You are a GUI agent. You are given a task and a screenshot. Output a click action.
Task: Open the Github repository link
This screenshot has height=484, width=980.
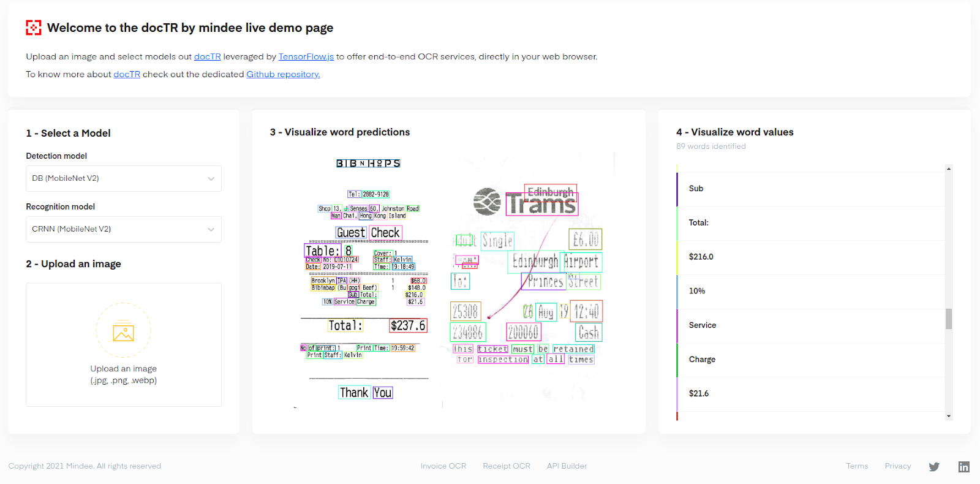283,74
